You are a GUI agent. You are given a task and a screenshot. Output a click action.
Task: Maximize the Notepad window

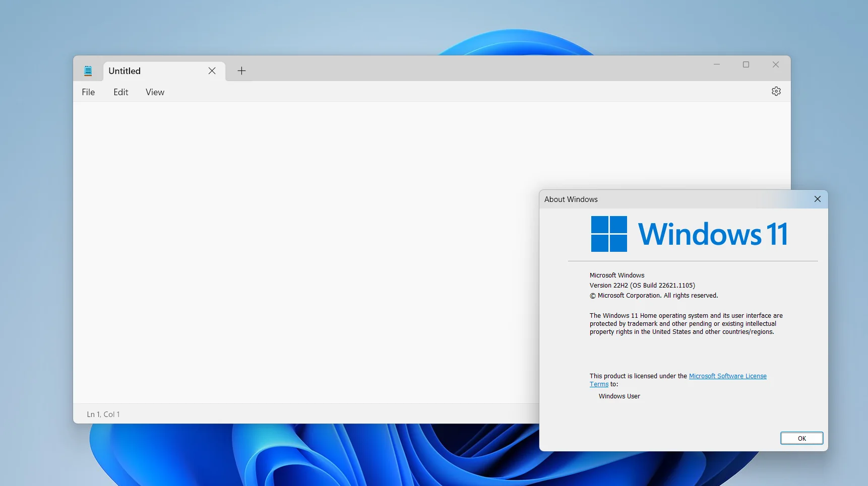[x=746, y=64]
